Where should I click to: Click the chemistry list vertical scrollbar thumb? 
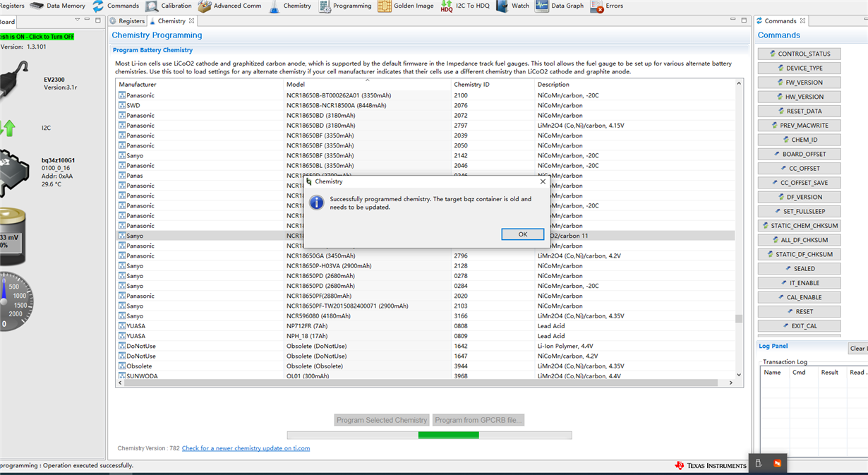[739, 319]
